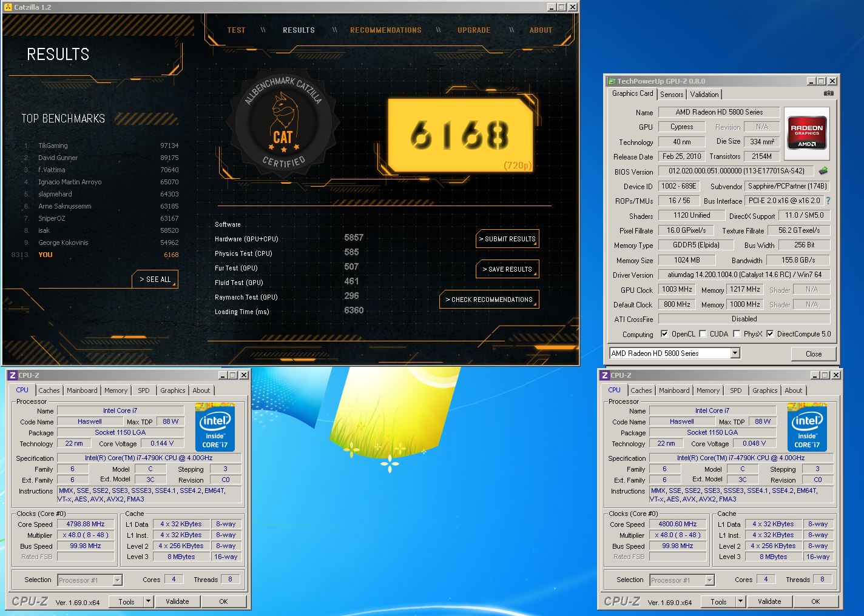Image resolution: width=864 pixels, height=616 pixels.
Task: Toggle the CUDA checkbox in GPU-Z
Action: coord(703,334)
